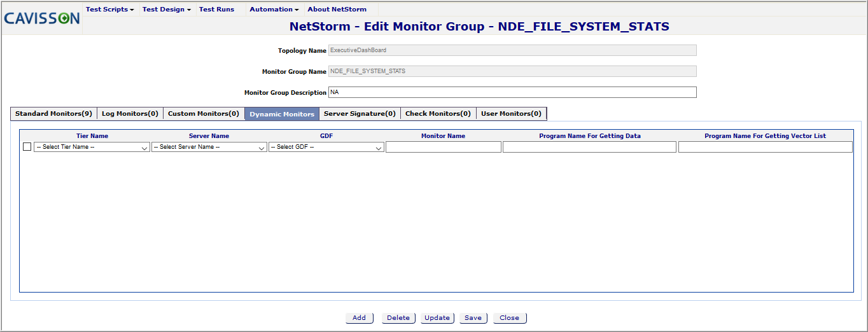The height and width of the screenshot is (332, 868).
Task: Click the Cavisson logo
Action: (x=42, y=18)
